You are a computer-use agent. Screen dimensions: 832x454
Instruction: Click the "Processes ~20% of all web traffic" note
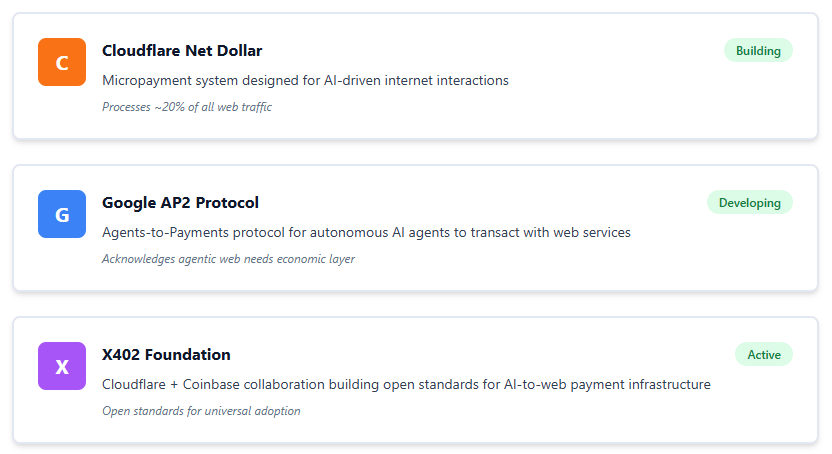tap(187, 107)
